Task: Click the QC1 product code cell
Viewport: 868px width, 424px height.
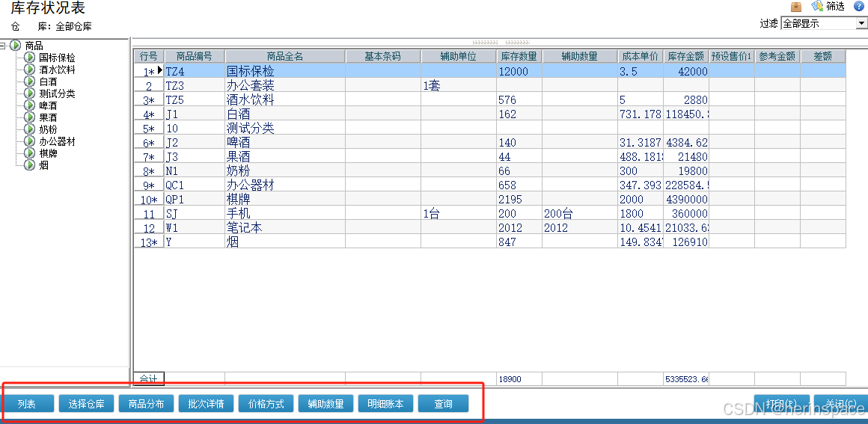Action: [x=195, y=185]
